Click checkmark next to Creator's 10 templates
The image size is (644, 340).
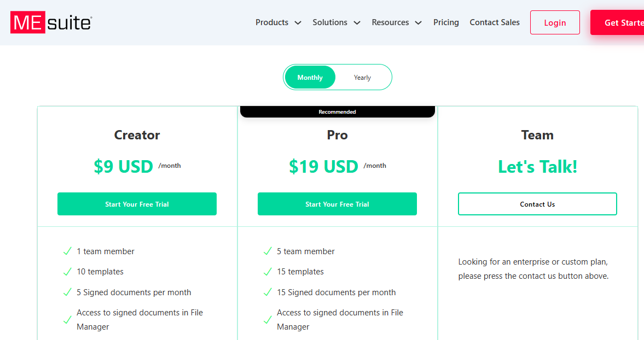(x=67, y=272)
